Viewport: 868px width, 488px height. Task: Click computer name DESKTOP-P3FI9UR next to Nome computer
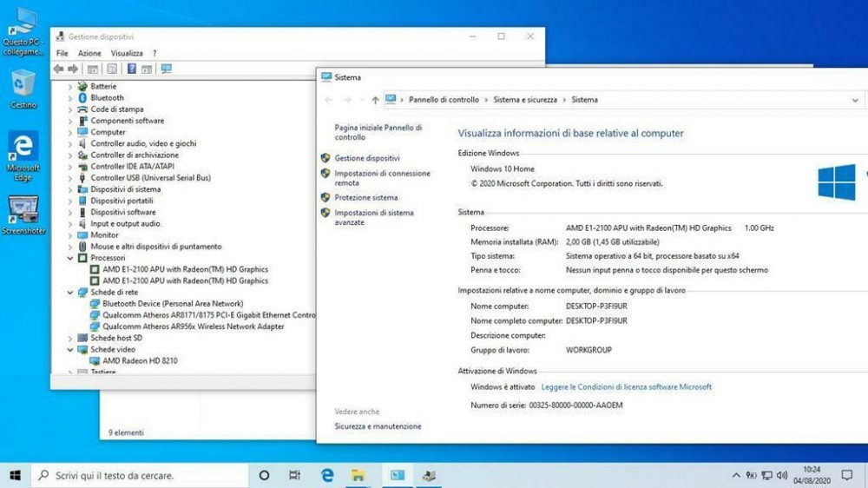[596, 306]
